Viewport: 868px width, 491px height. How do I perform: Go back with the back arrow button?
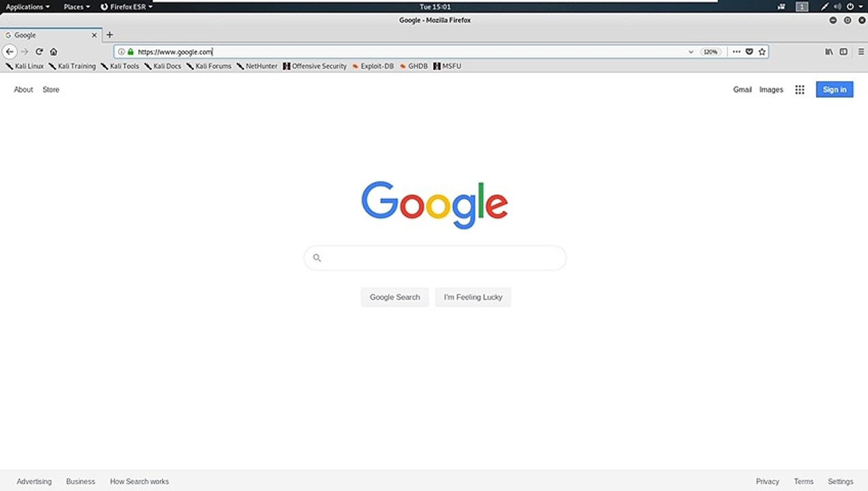9,52
